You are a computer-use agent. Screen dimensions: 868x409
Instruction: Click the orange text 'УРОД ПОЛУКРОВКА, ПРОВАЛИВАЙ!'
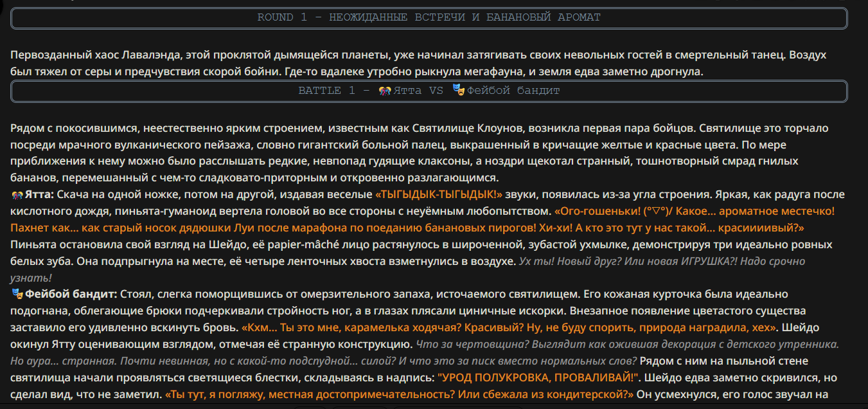tap(538, 378)
